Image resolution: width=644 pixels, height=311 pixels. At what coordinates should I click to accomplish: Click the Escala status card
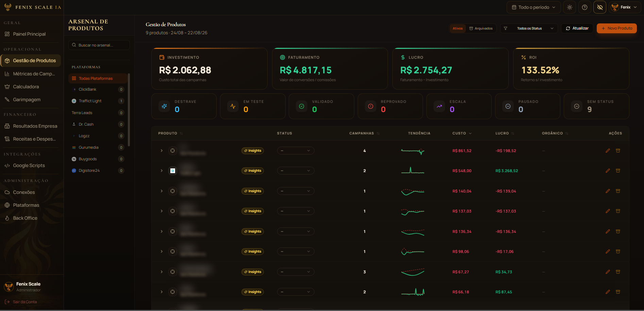[x=459, y=106]
